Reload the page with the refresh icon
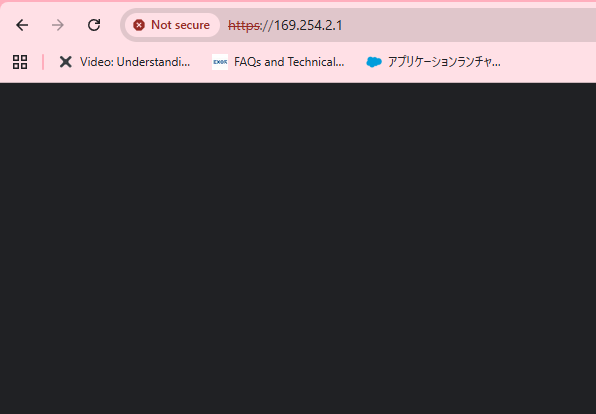The width and height of the screenshot is (596, 414). coord(94,25)
